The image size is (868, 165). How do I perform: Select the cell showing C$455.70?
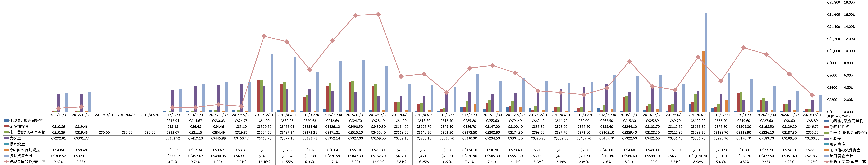[607, 138]
